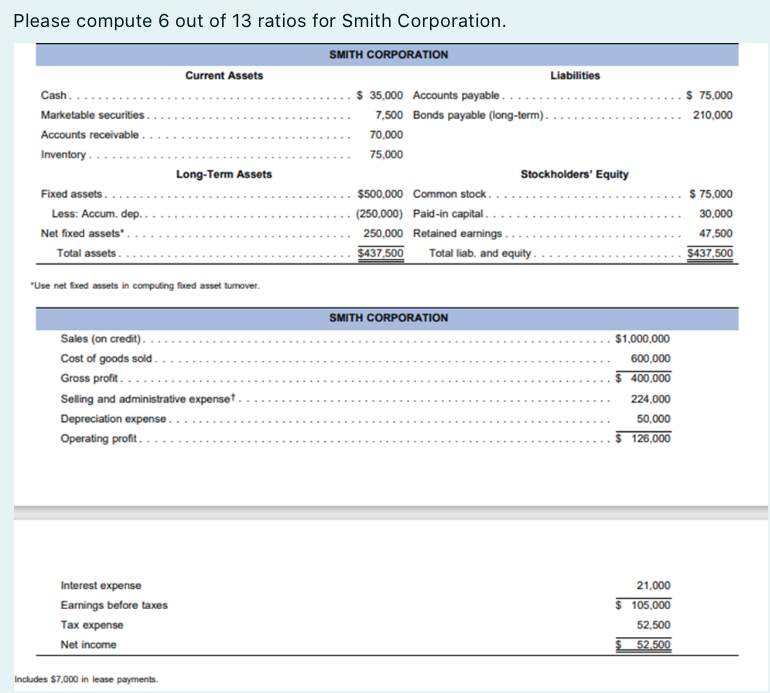The width and height of the screenshot is (770, 693).
Task: Select the Earnings before taxes label
Action: click(114, 605)
